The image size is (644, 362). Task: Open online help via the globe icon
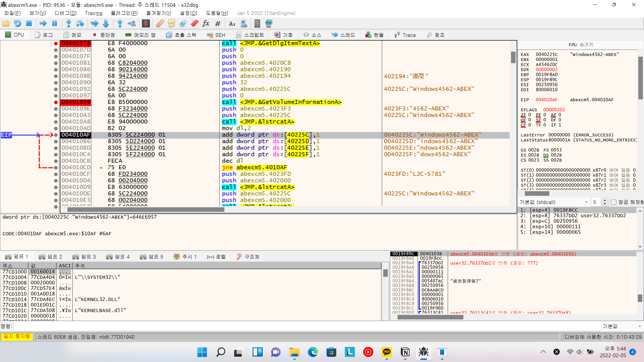269,23
